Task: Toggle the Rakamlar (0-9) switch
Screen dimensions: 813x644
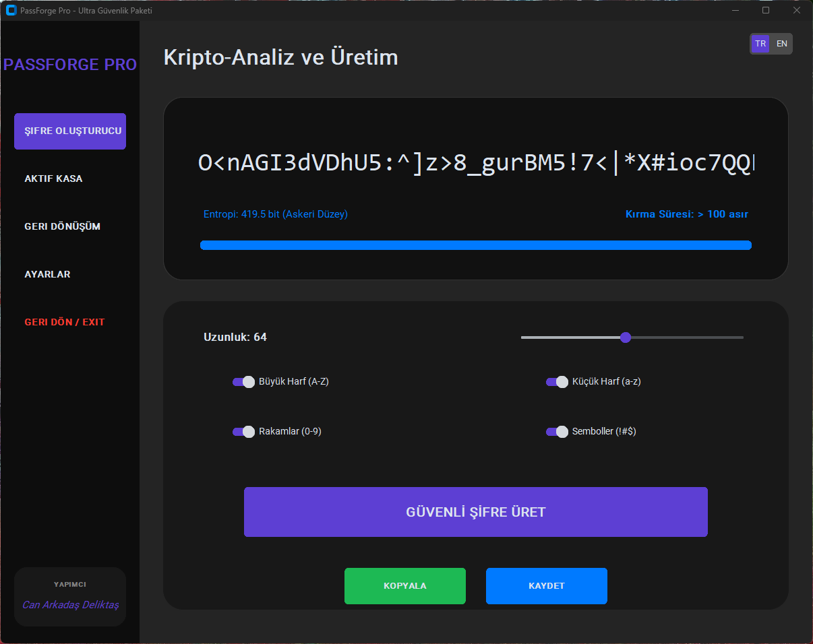Action: (x=243, y=432)
